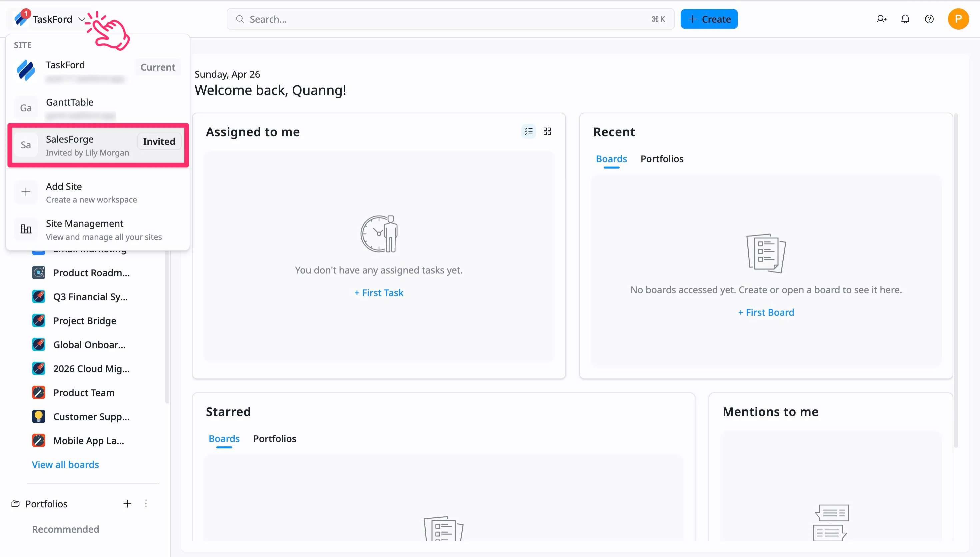Image resolution: width=980 pixels, height=557 pixels.
Task: Open the Global Onboar... board
Action: [x=89, y=345]
